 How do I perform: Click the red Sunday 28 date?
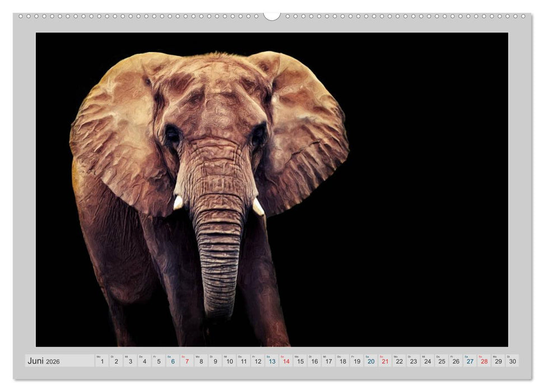[484, 361]
